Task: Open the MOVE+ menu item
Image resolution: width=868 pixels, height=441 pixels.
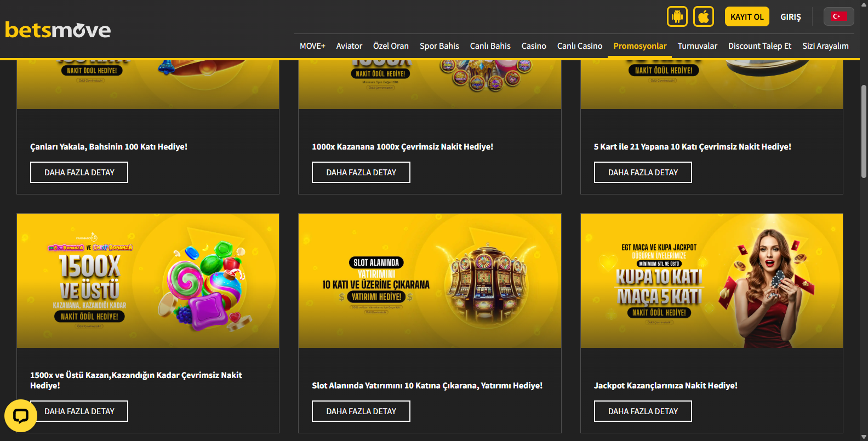Action: coord(312,46)
